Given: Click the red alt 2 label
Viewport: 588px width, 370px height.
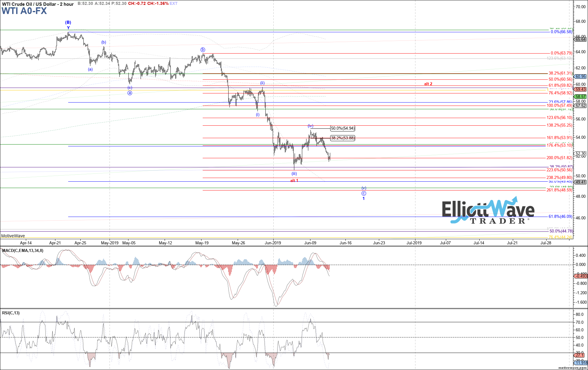Looking at the screenshot, I should point(428,84).
